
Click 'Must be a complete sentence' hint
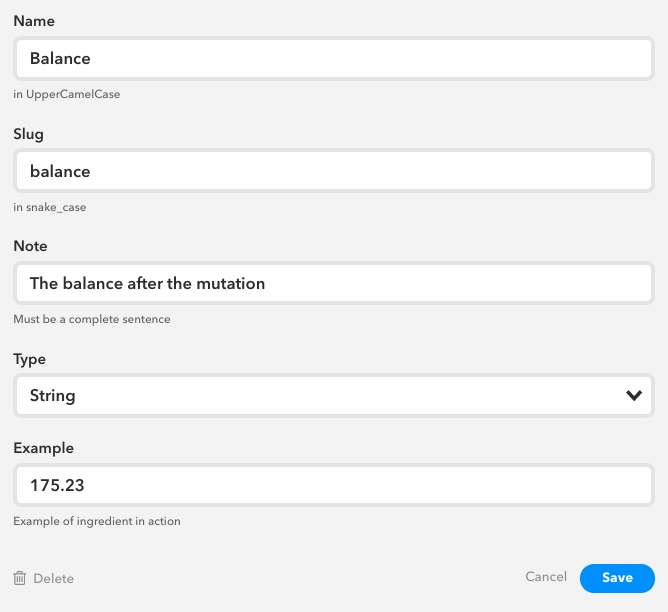[92, 320]
